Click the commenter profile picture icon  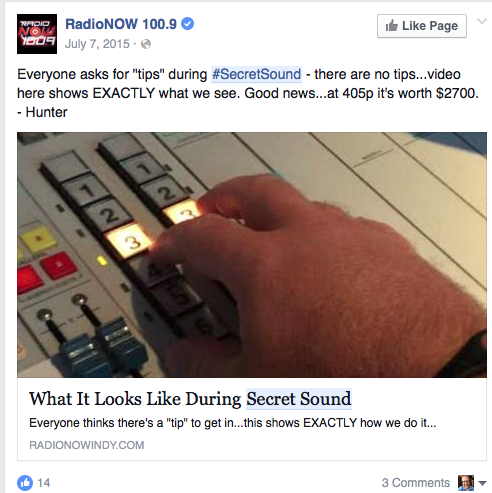pyautogui.click(x=466, y=482)
